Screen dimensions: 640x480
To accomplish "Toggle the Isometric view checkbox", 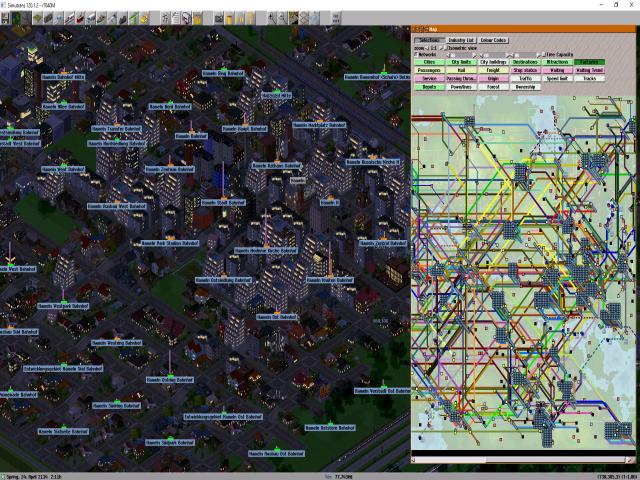I will (445, 48).
